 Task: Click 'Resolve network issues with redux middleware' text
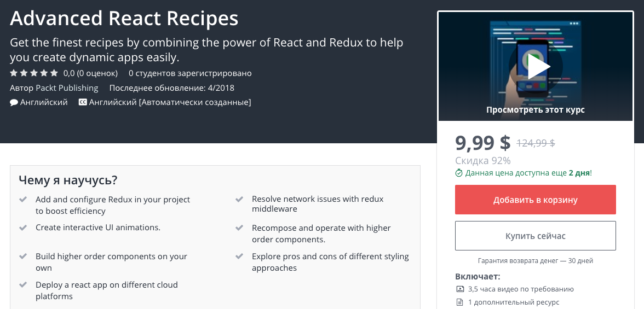pos(318,204)
